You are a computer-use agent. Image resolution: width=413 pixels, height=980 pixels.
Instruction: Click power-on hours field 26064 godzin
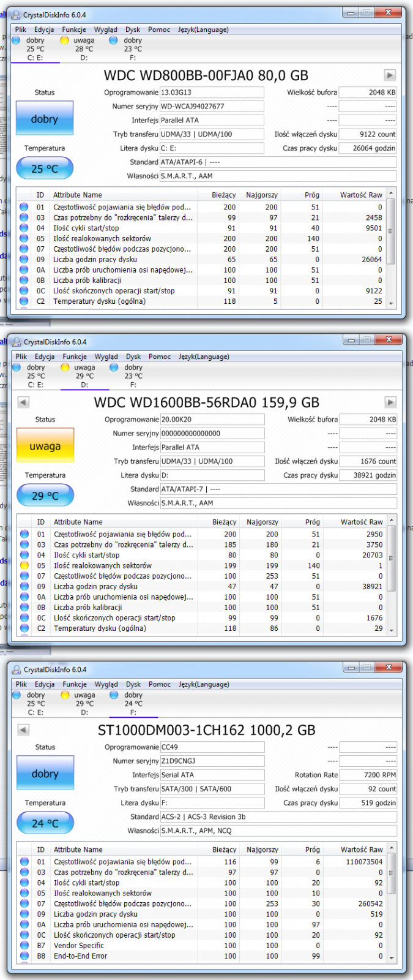pyautogui.click(x=368, y=148)
